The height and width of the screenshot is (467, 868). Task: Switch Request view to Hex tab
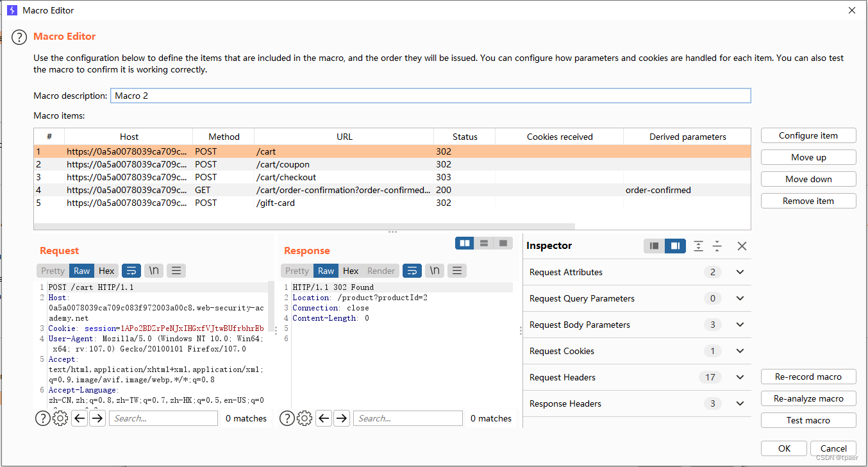click(x=106, y=271)
